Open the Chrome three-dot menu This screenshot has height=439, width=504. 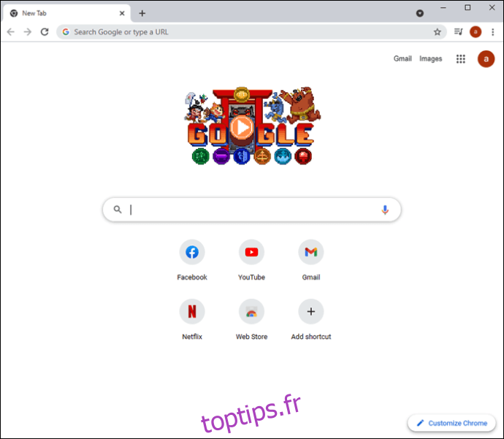click(x=493, y=32)
